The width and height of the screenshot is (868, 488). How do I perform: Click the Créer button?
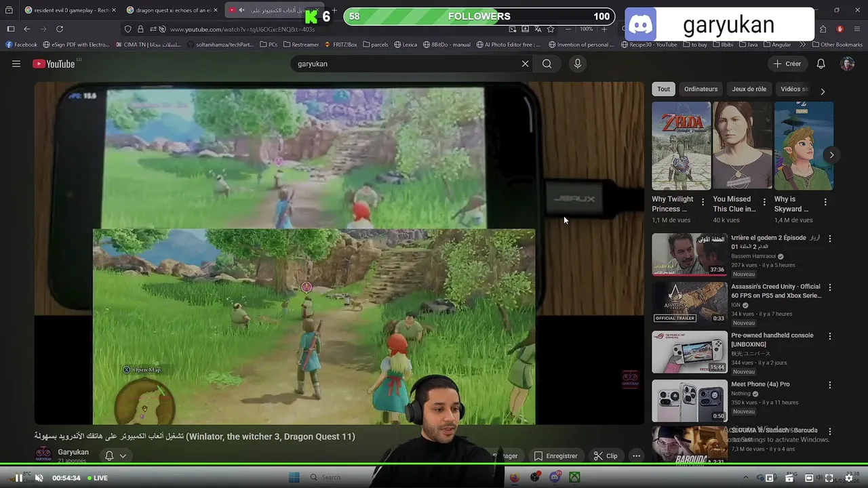point(787,64)
